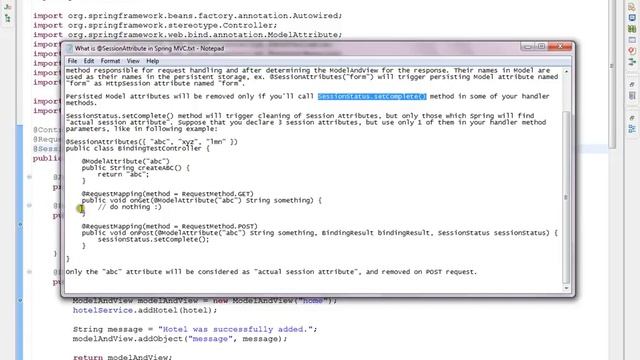Viewport: 640px width, 360px height.
Task: Minimize the Notepad window
Action: pos(527,47)
